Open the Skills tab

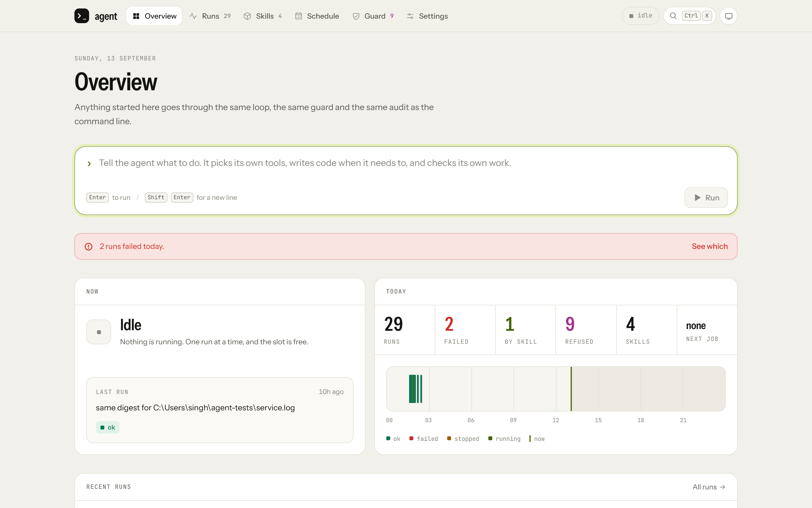click(263, 16)
